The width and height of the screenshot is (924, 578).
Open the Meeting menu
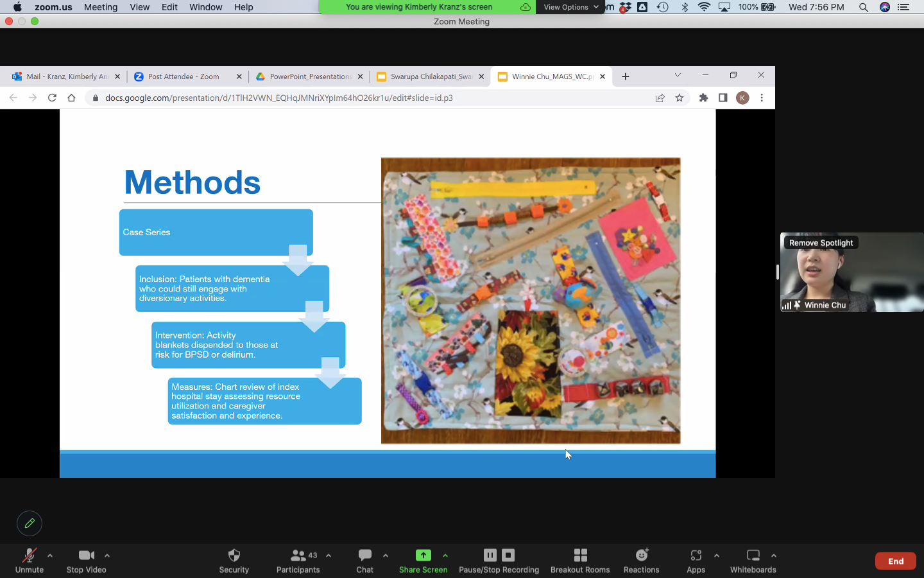(101, 7)
